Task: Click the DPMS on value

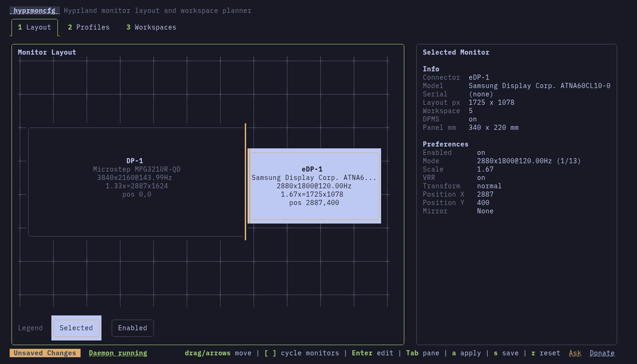Action: click(x=473, y=119)
